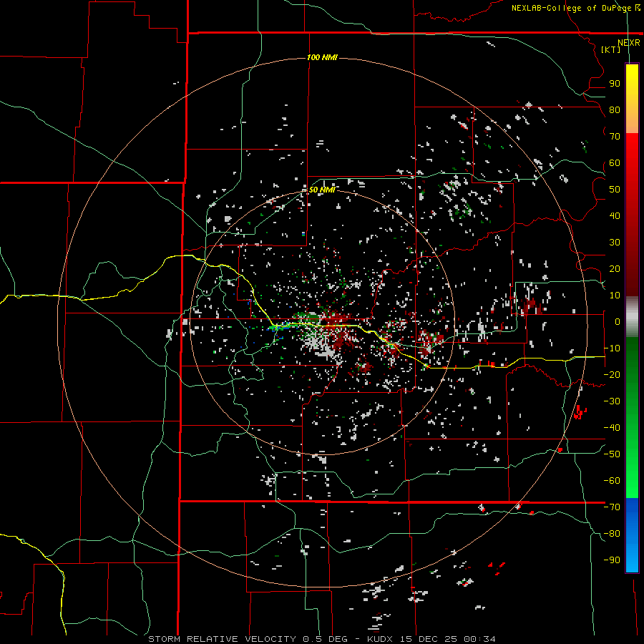Image resolution: width=644 pixels, height=644 pixels.
Task: Pick the light blue bottom color segment
Action: point(632,555)
